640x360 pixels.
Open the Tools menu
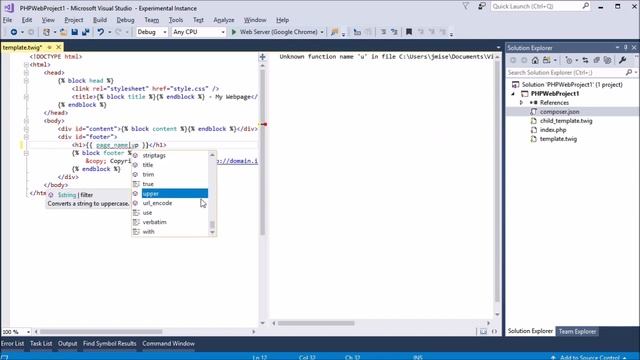pyautogui.click(x=176, y=20)
